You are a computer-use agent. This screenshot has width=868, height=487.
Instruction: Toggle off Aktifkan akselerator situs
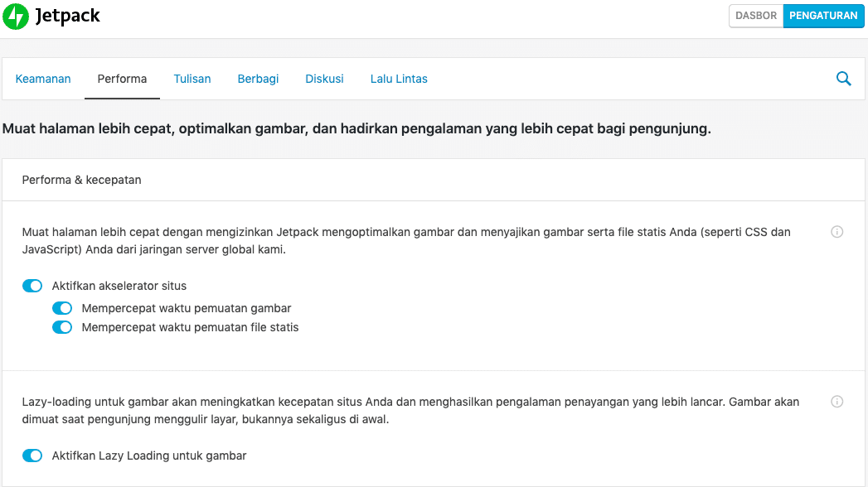(32, 286)
